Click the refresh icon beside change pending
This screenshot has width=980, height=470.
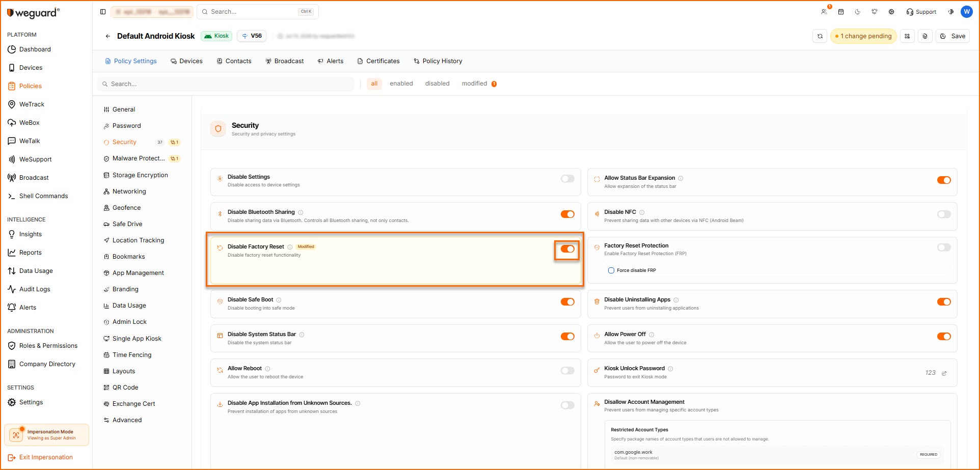(x=820, y=36)
